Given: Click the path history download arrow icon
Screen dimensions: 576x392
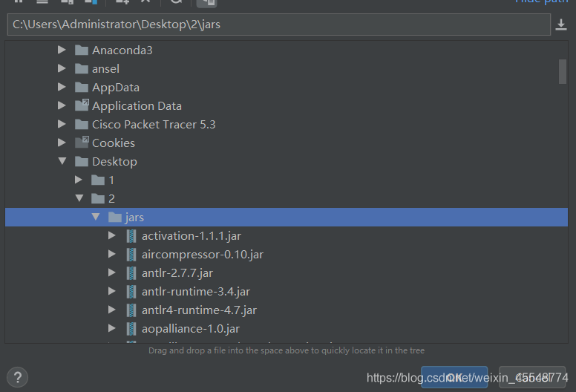Looking at the screenshot, I should [x=561, y=24].
